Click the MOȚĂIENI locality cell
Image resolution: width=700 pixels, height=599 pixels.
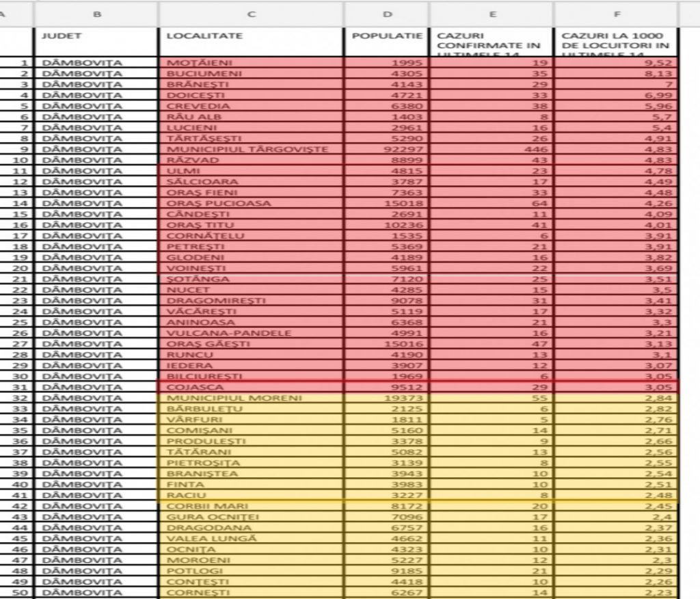pyautogui.click(x=252, y=63)
